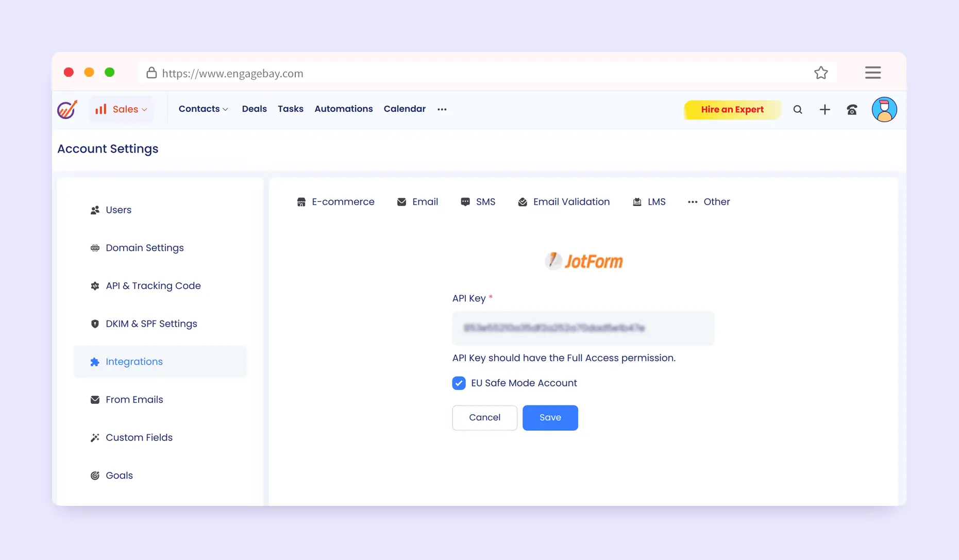Click the plus icon in top bar

pyautogui.click(x=825, y=109)
